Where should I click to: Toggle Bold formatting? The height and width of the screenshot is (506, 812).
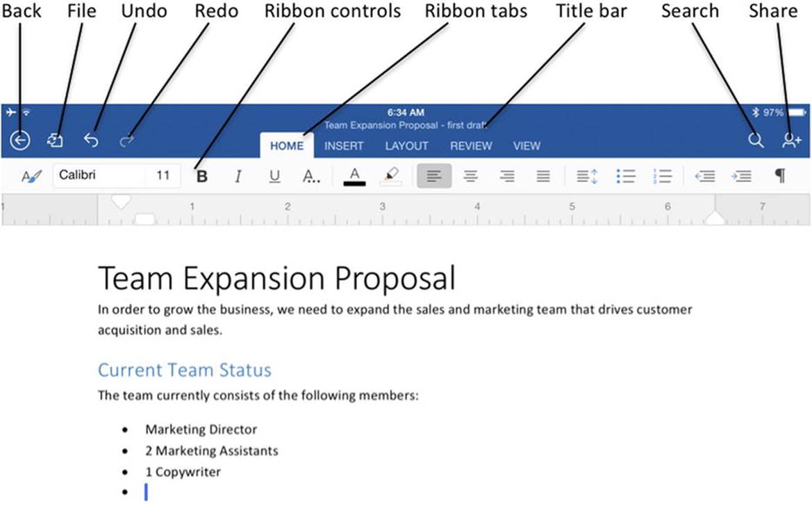click(x=202, y=177)
